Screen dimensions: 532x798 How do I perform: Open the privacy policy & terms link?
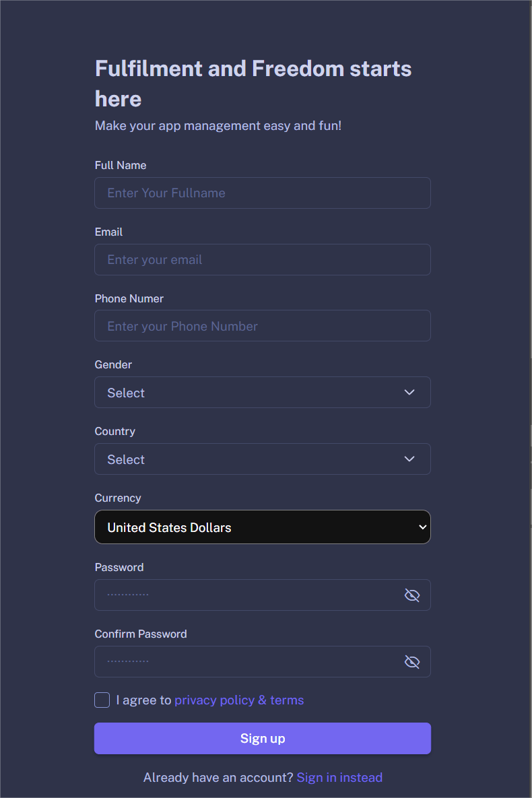[x=239, y=700]
